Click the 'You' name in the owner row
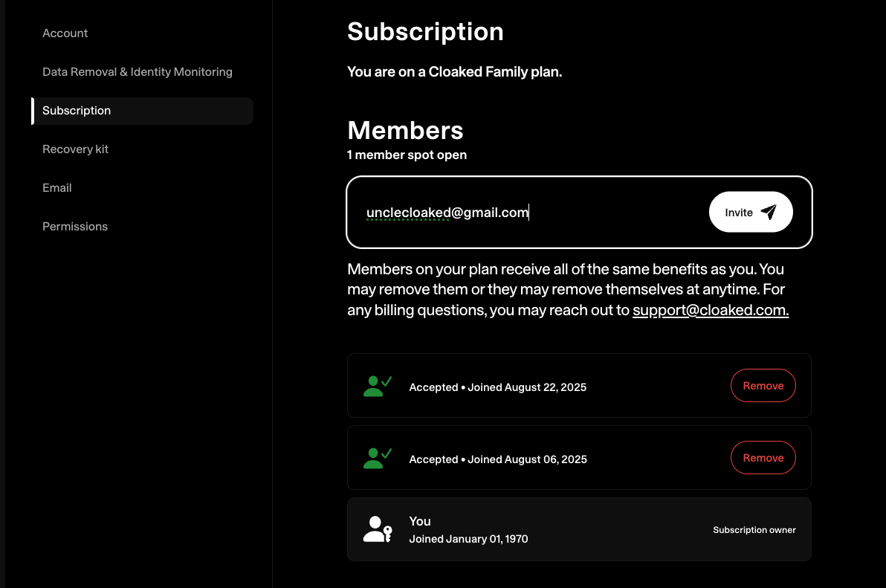This screenshot has width=886, height=588. pos(420,521)
